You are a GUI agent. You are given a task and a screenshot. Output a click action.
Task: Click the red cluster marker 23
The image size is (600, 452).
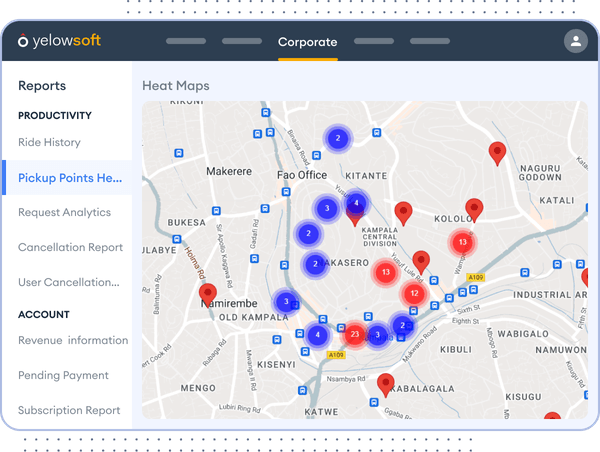[355, 334]
